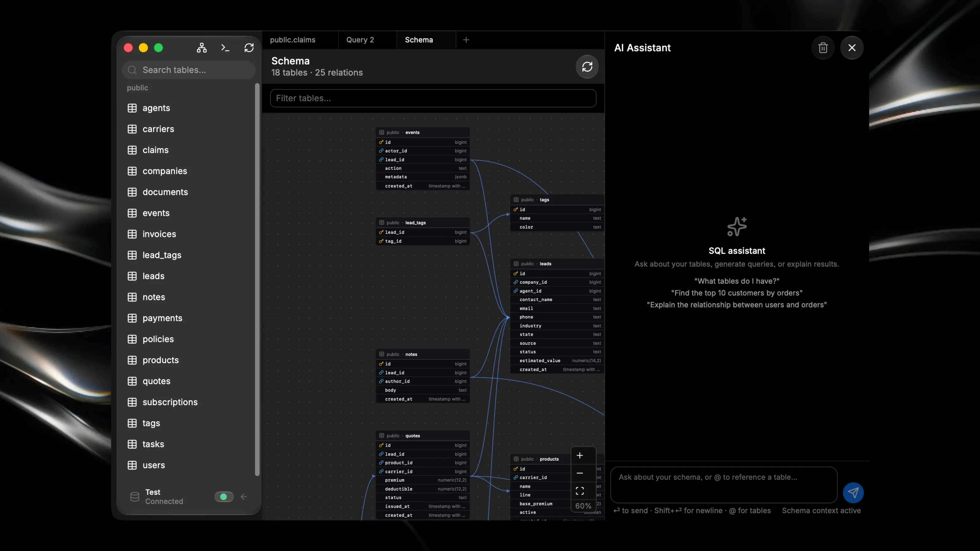The width and height of the screenshot is (980, 551).
Task: Select the lead_tags node header in diagram
Action: tap(423, 223)
